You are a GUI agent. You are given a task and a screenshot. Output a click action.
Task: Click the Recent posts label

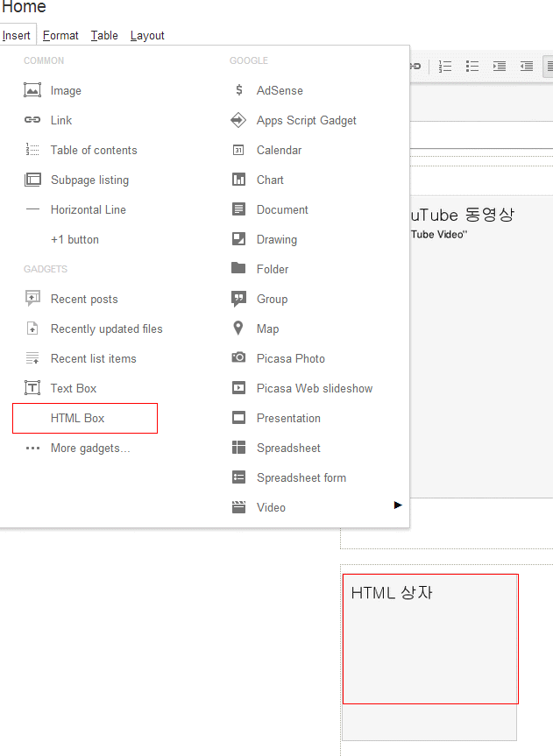(x=84, y=299)
